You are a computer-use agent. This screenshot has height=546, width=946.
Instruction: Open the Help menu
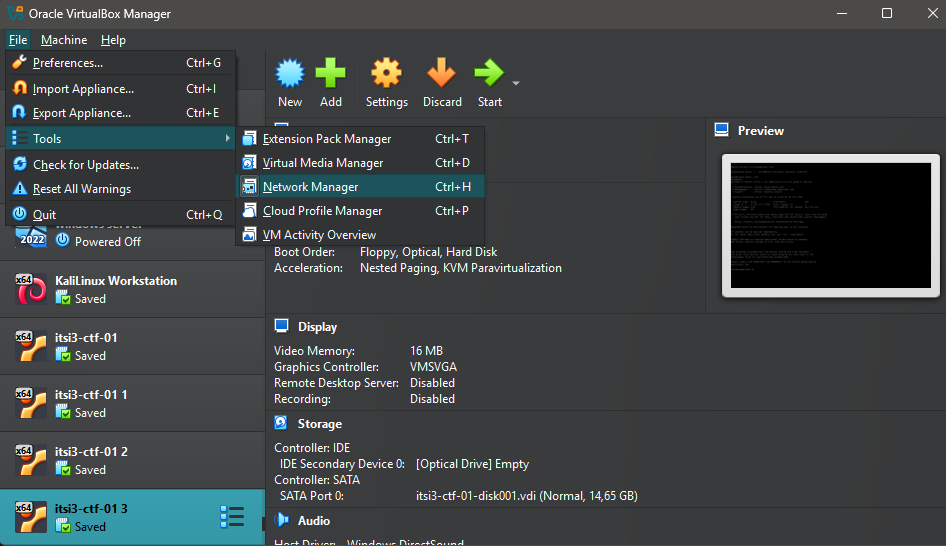(x=113, y=40)
